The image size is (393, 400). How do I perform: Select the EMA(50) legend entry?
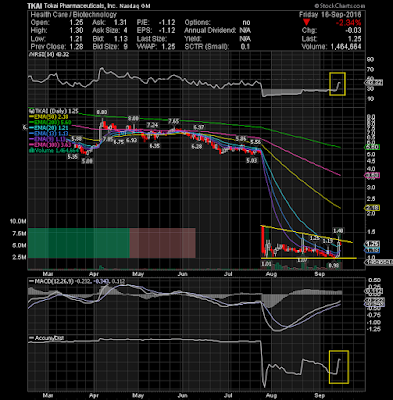[48, 117]
